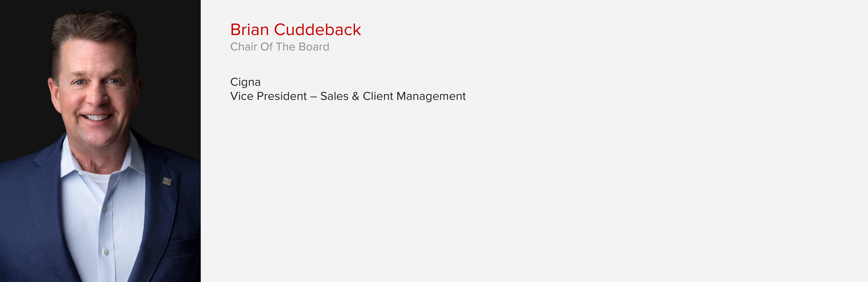The width and height of the screenshot is (868, 282).
Task: Click the blazer pocket in the portrait
Action: tap(184, 247)
